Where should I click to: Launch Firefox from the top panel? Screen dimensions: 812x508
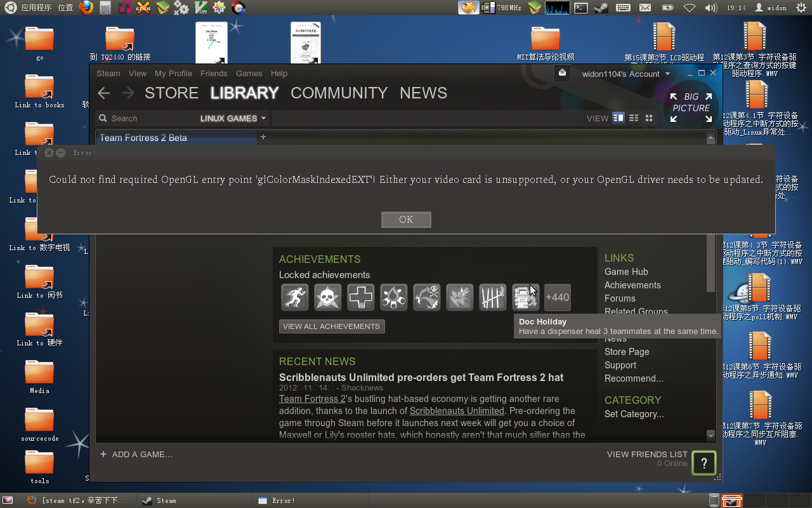tap(87, 8)
